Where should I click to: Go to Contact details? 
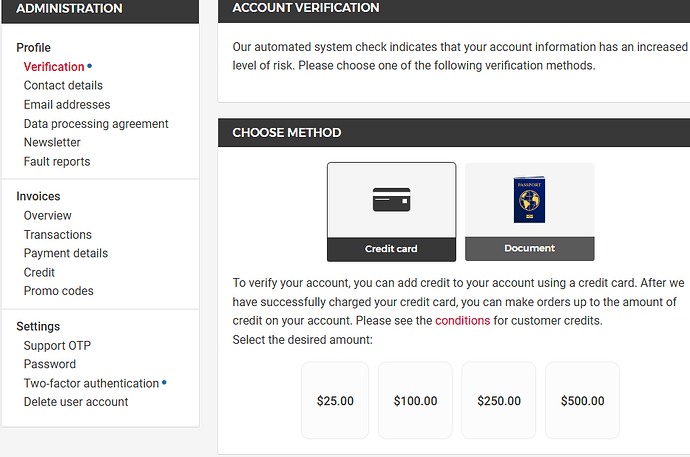point(63,85)
